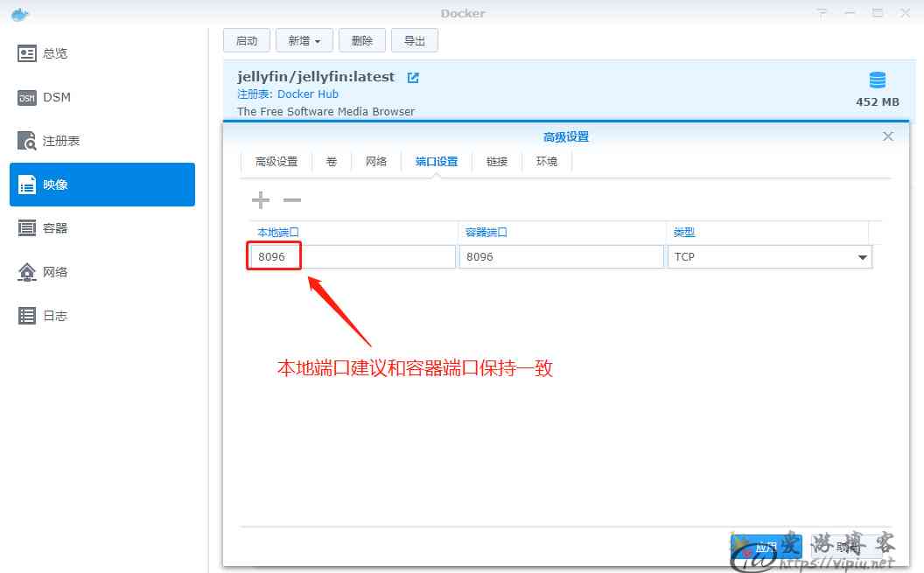The height and width of the screenshot is (573, 924).
Task: Click the 本地端口 field with 8096
Action: (x=353, y=257)
